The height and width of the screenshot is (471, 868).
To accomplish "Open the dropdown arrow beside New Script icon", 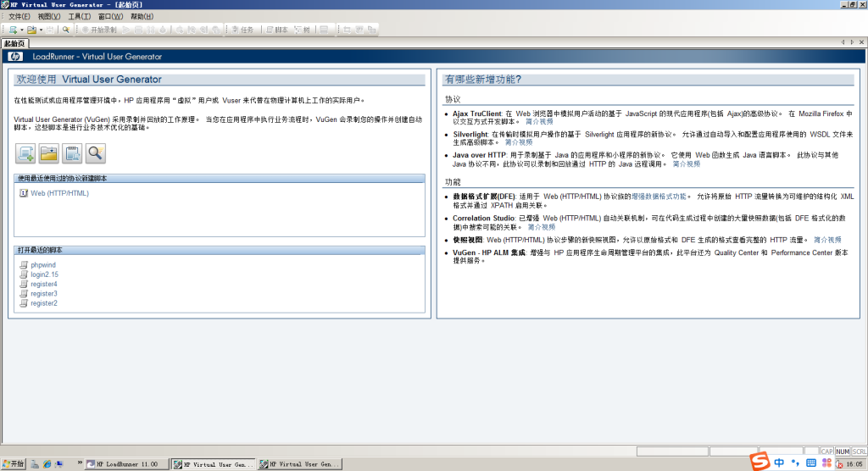I will [x=21, y=30].
